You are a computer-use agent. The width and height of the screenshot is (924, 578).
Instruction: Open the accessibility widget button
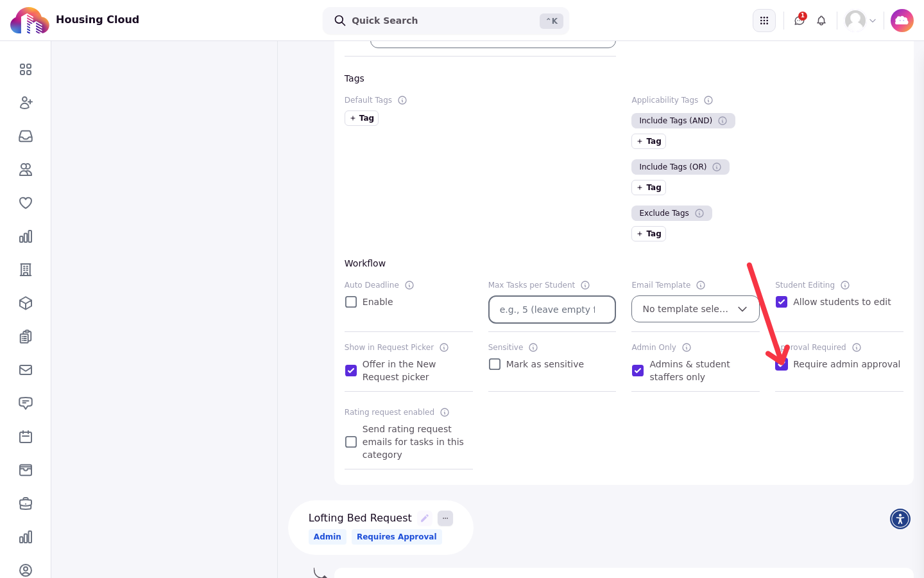tap(900, 519)
